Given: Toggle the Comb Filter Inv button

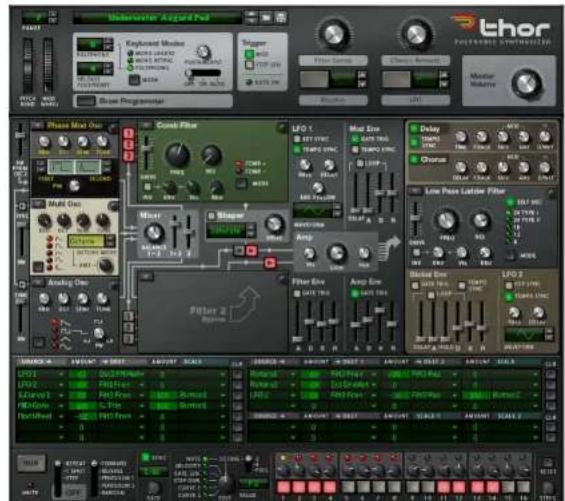Looking at the screenshot, I should [x=147, y=187].
